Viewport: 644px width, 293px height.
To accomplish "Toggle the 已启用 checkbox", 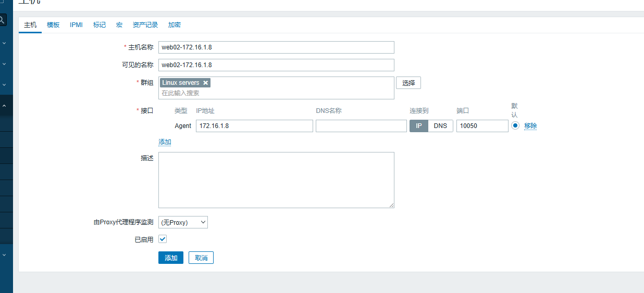I will point(163,239).
